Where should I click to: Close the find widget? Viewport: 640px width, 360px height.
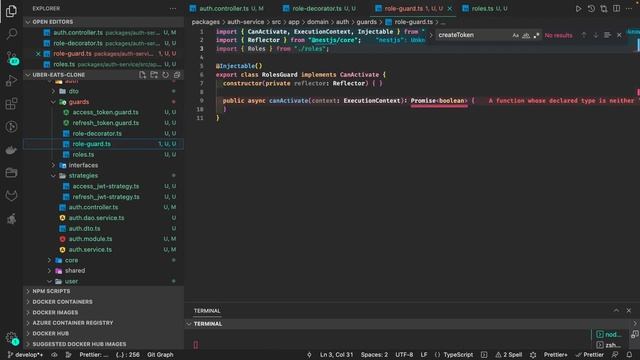[x=619, y=35]
